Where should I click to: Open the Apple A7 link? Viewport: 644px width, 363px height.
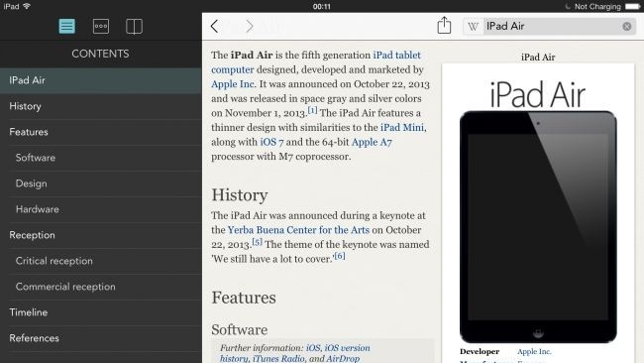tap(372, 142)
